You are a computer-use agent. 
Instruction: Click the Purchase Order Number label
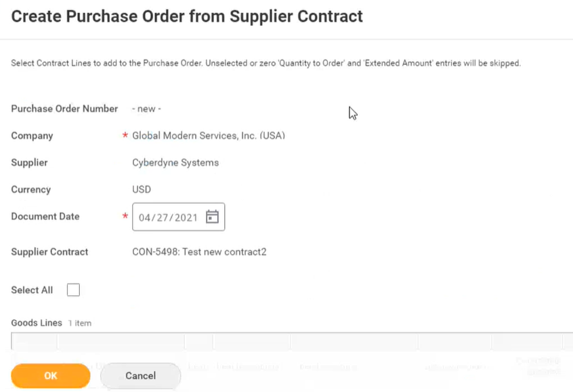pos(64,108)
